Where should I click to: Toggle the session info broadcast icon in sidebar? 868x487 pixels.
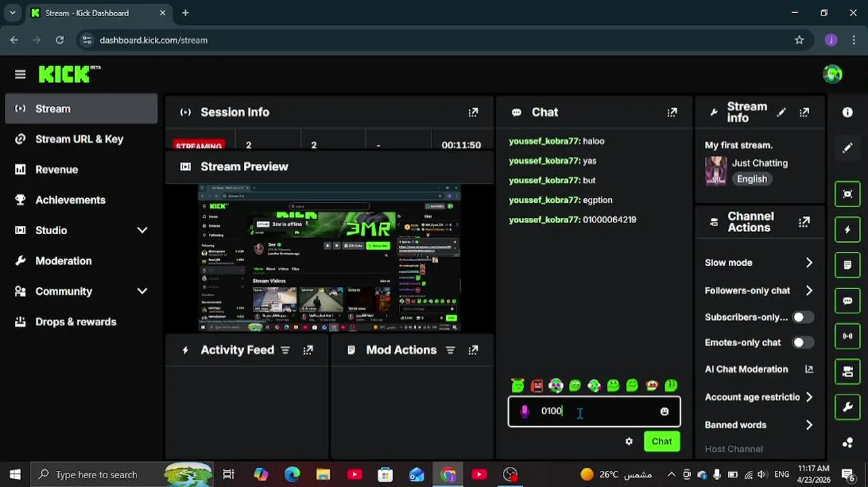click(848, 336)
